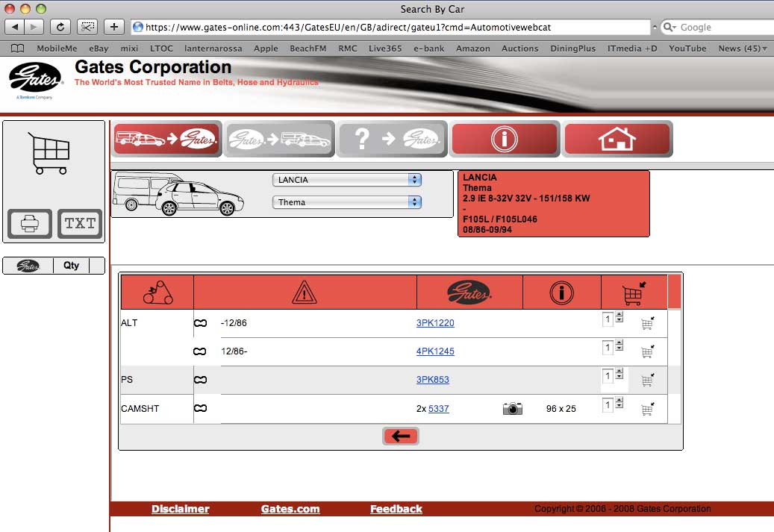Click belt drive icon column header

click(157, 292)
